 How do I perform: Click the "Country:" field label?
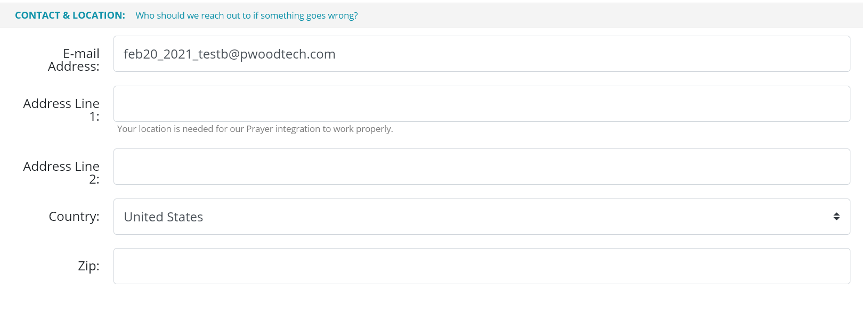coord(74,217)
